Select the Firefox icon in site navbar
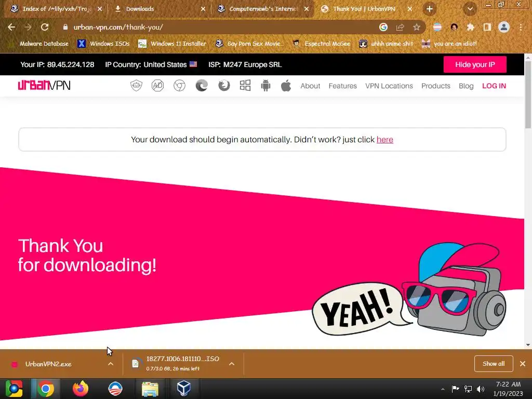The height and width of the screenshot is (399, 532). click(224, 86)
